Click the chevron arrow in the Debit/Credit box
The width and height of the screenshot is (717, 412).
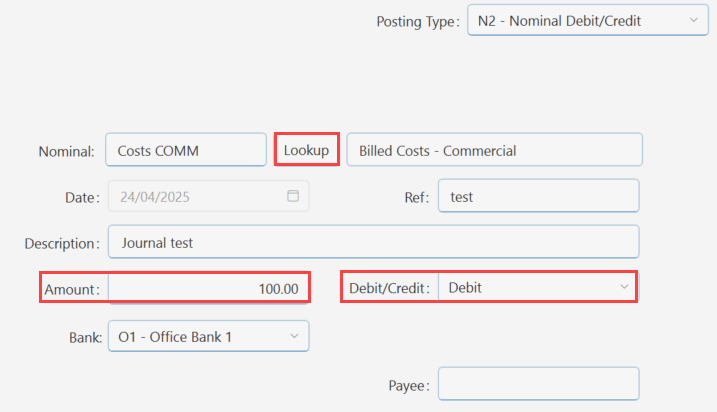tap(624, 287)
